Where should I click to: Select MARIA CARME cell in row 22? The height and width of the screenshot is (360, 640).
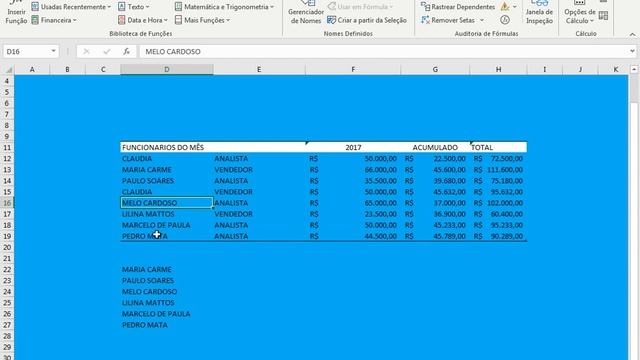167,269
